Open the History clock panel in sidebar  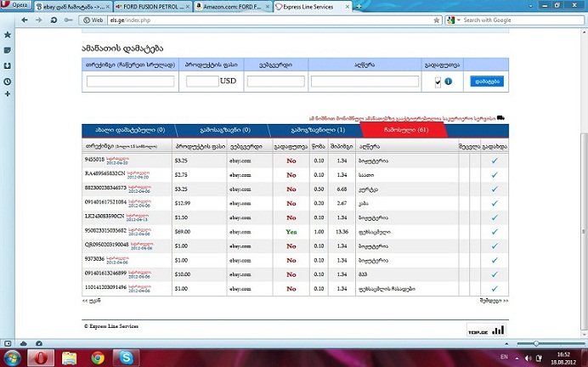(x=8, y=82)
